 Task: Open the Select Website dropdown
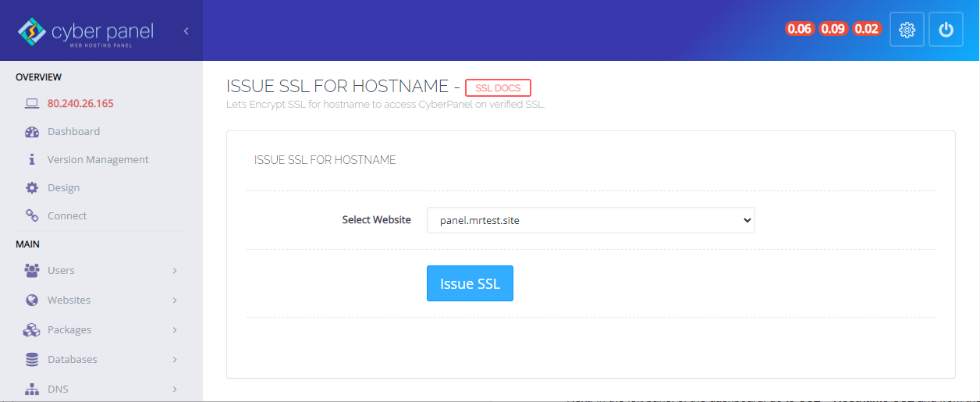pyautogui.click(x=591, y=220)
